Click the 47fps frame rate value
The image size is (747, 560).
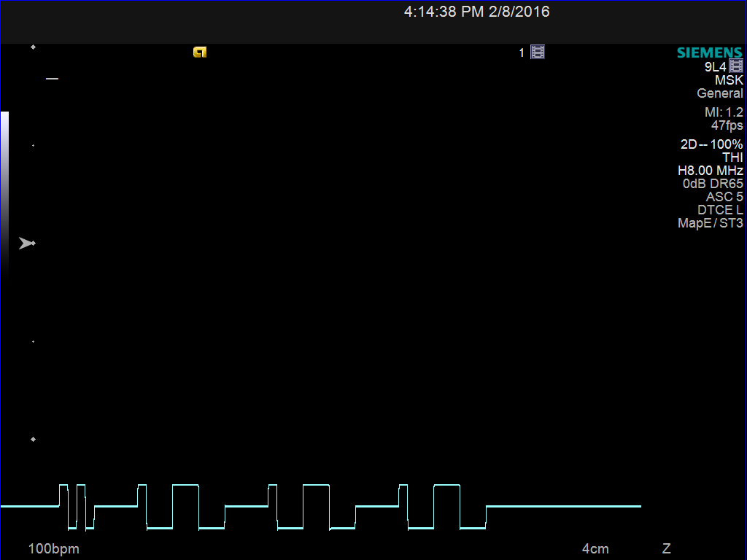(x=727, y=125)
